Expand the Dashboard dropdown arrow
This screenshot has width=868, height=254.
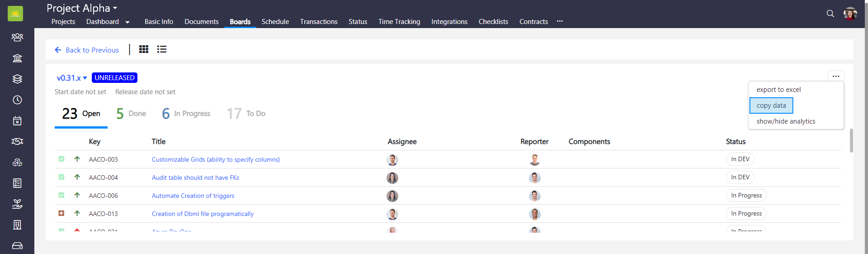tap(127, 22)
